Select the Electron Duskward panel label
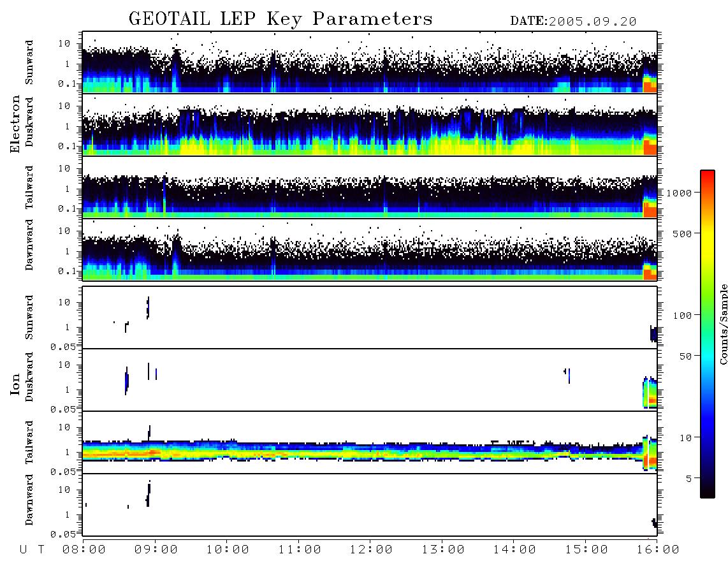The width and height of the screenshot is (728, 561). pyautogui.click(x=29, y=122)
